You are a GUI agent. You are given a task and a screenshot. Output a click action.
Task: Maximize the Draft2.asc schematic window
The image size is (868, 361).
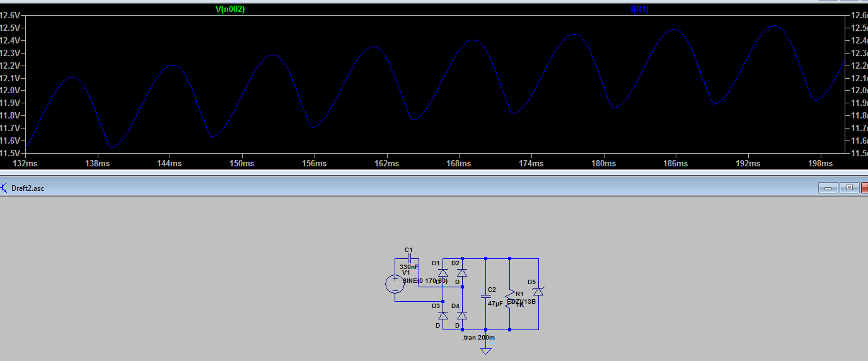(849, 188)
